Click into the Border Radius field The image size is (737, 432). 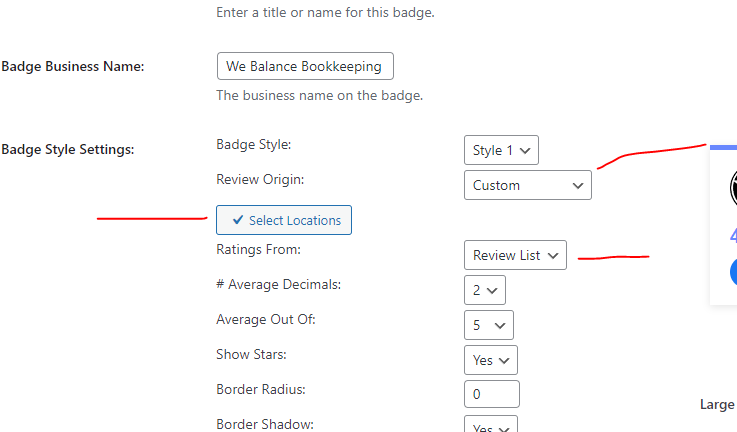(492, 394)
